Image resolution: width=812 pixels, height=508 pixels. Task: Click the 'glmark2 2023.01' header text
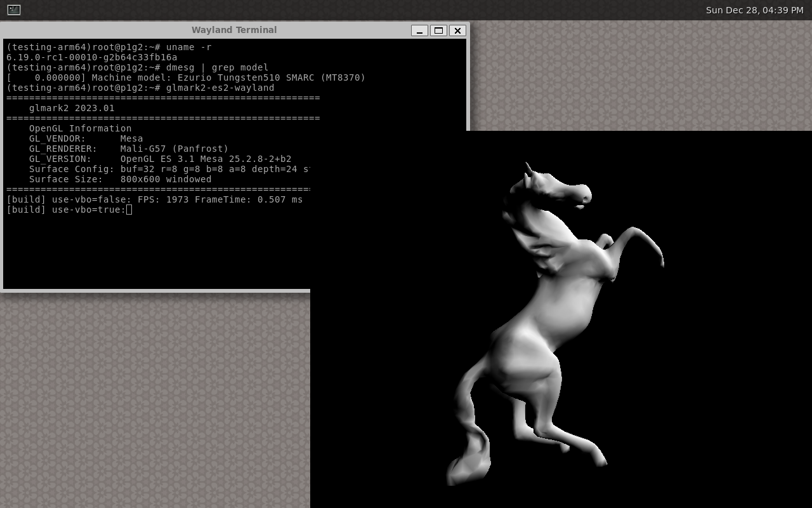pyautogui.click(x=72, y=108)
